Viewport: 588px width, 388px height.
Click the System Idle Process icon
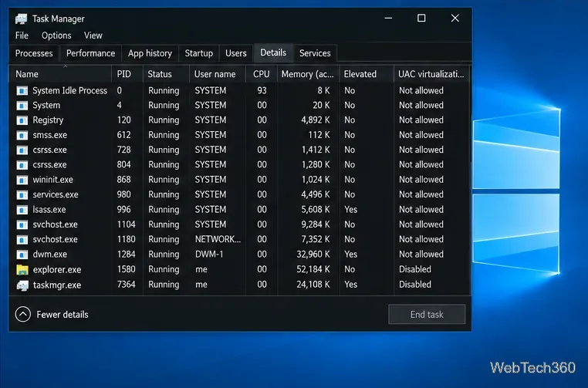22,91
